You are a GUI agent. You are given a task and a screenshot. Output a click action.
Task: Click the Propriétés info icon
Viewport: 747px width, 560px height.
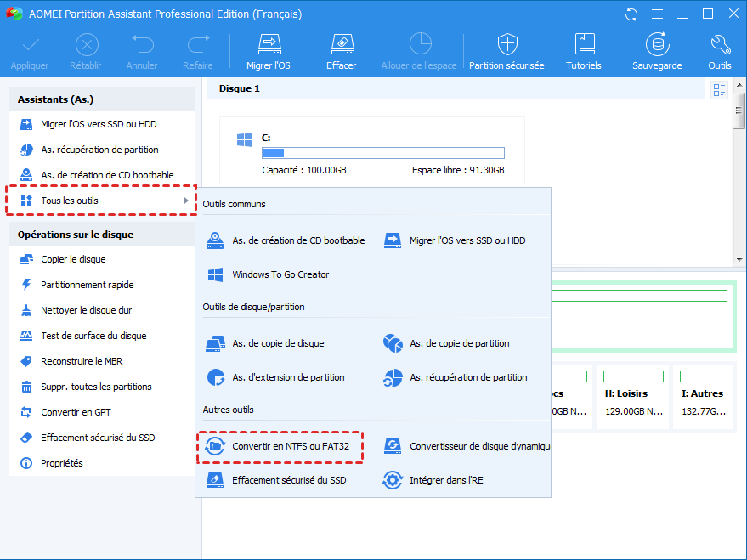click(26, 463)
